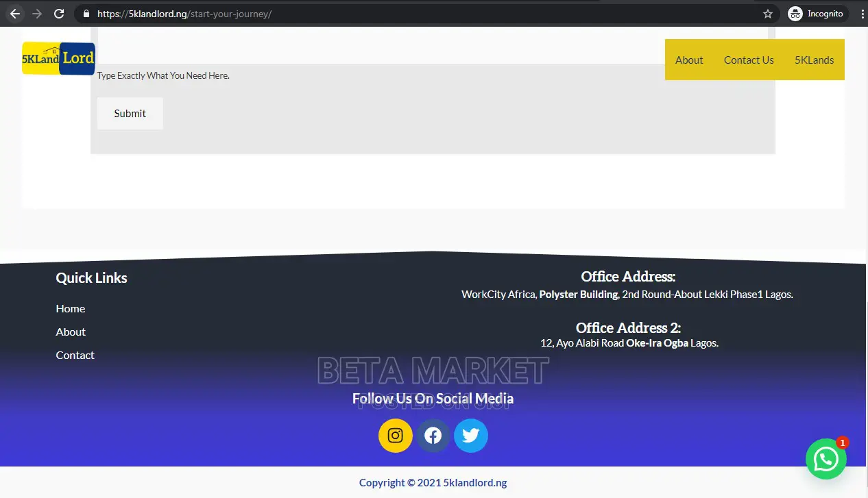Open the Incognito profile indicator
This screenshot has height=498, width=868.
click(817, 14)
